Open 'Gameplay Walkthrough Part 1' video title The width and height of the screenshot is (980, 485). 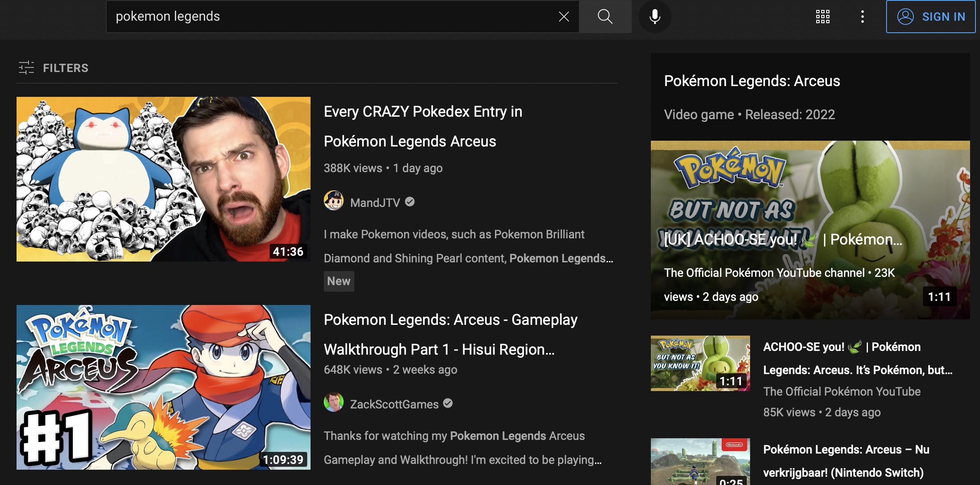click(x=451, y=334)
